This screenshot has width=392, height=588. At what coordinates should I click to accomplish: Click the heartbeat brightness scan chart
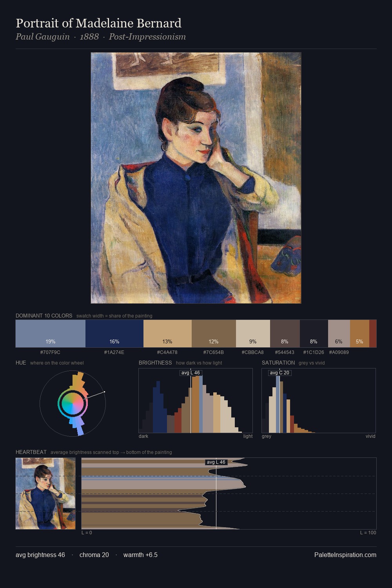tap(229, 494)
